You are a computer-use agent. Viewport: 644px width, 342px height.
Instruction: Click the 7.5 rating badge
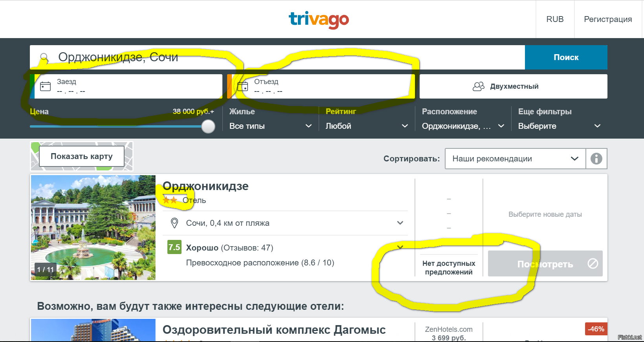pyautogui.click(x=174, y=247)
